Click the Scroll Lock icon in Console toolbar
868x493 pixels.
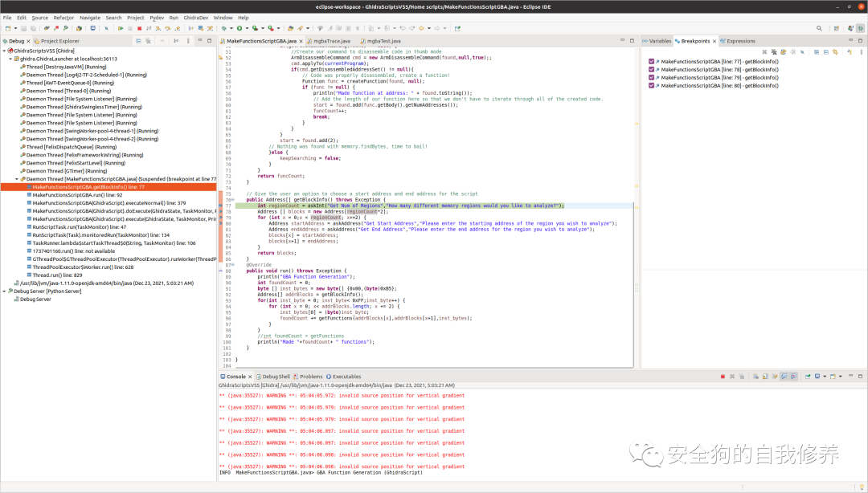pyautogui.click(x=766, y=377)
